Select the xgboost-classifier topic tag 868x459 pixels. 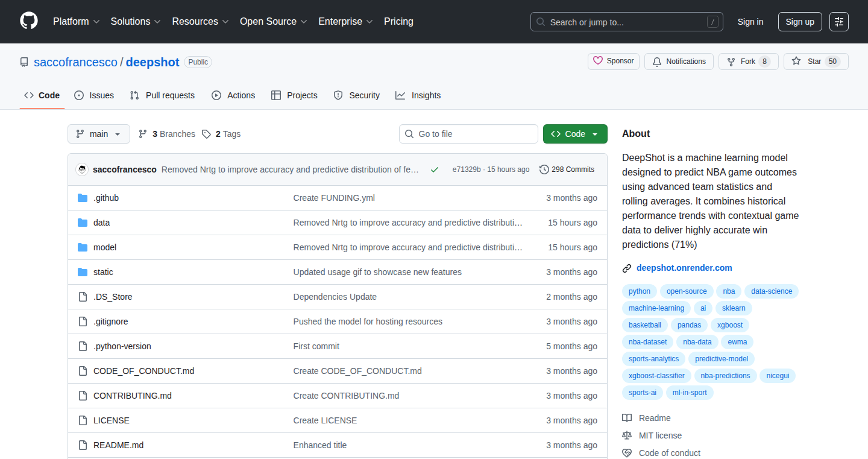[656, 376]
